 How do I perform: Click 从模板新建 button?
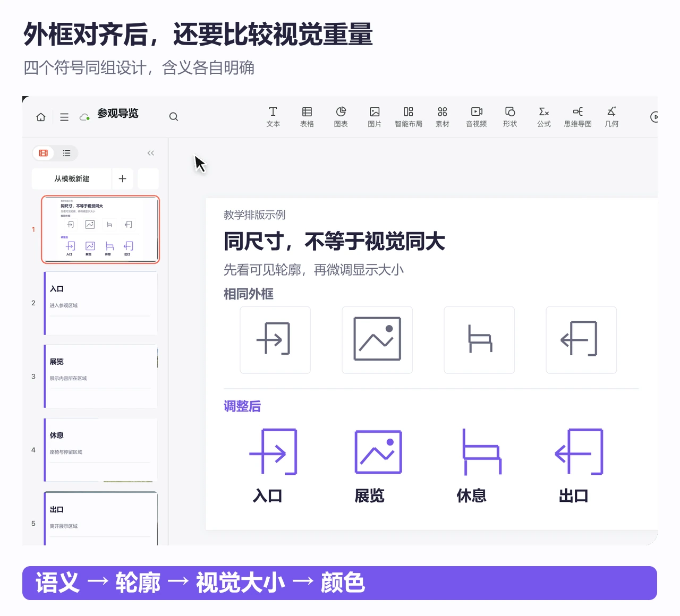[72, 179]
